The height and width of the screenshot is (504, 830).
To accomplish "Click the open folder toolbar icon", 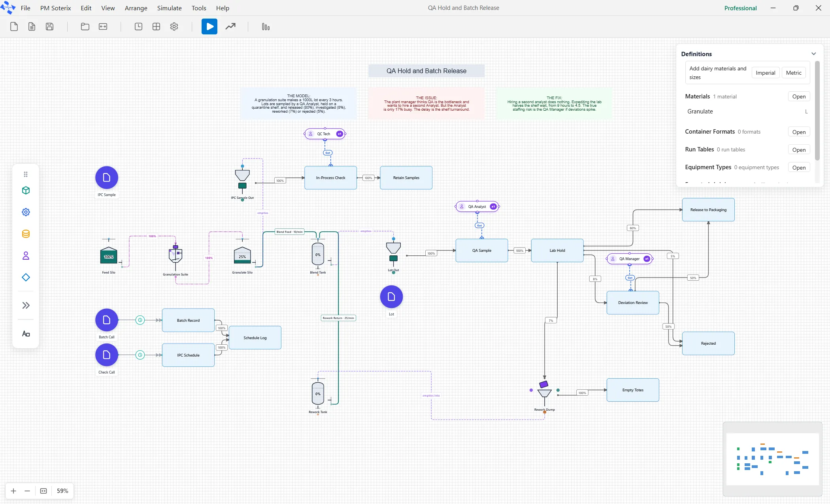I will coord(85,26).
